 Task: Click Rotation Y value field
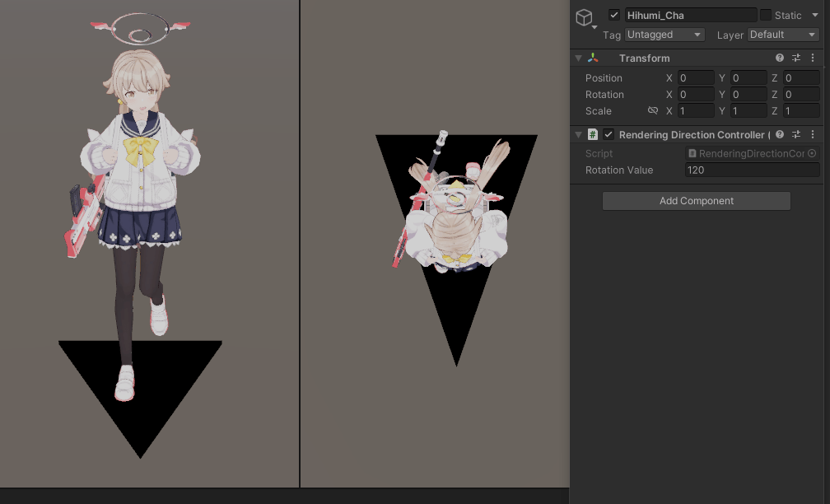pos(749,94)
